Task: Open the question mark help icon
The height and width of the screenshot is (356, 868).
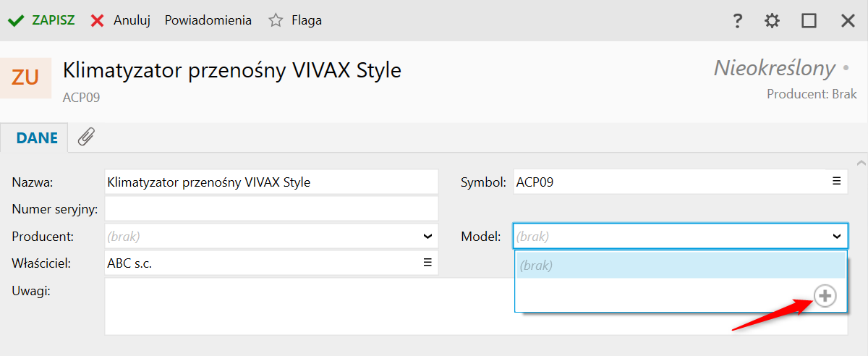Action: click(737, 21)
